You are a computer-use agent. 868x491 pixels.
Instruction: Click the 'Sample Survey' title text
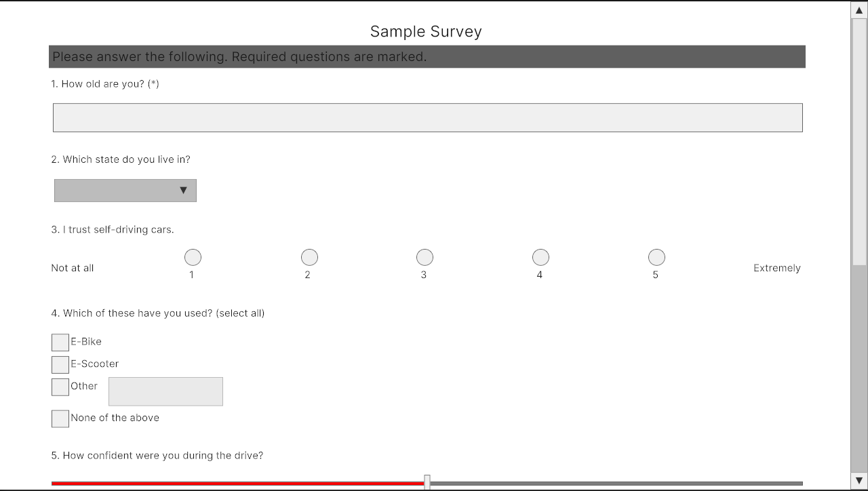(426, 32)
